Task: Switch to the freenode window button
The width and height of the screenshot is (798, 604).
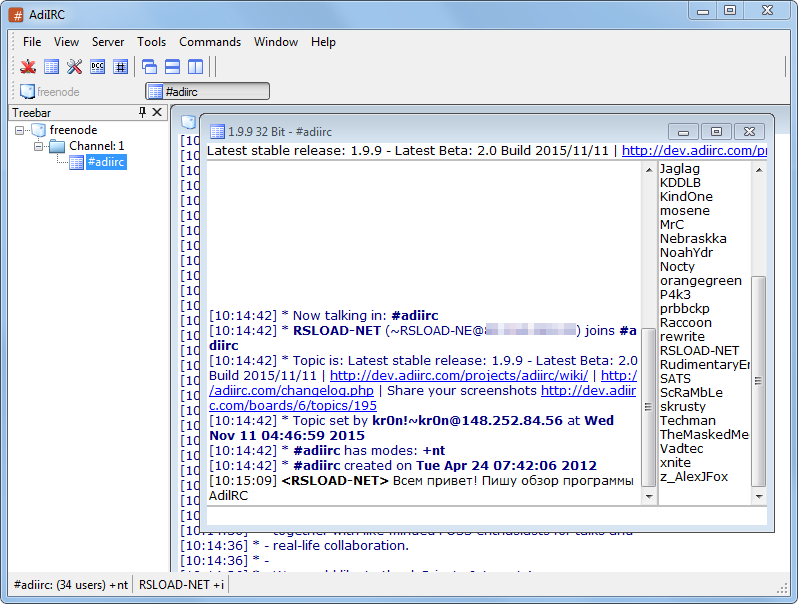Action: [50, 92]
